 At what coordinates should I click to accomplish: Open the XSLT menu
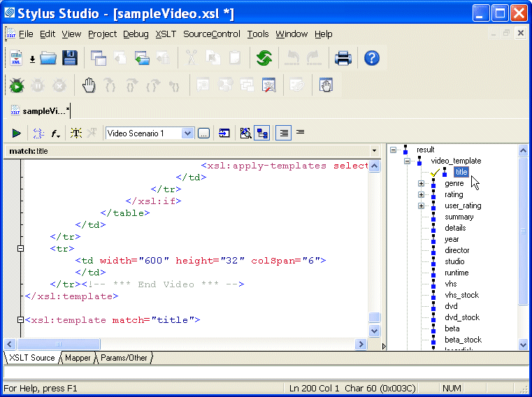coord(166,34)
